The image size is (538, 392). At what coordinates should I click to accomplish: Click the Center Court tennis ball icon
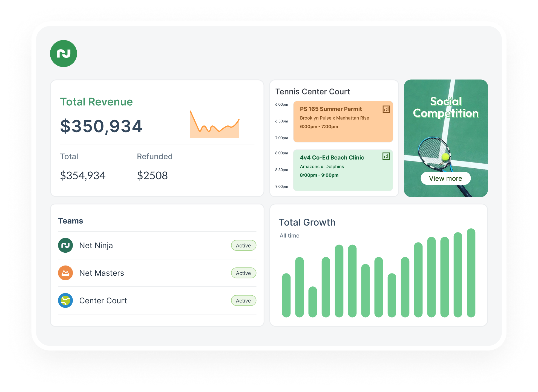coord(65,301)
